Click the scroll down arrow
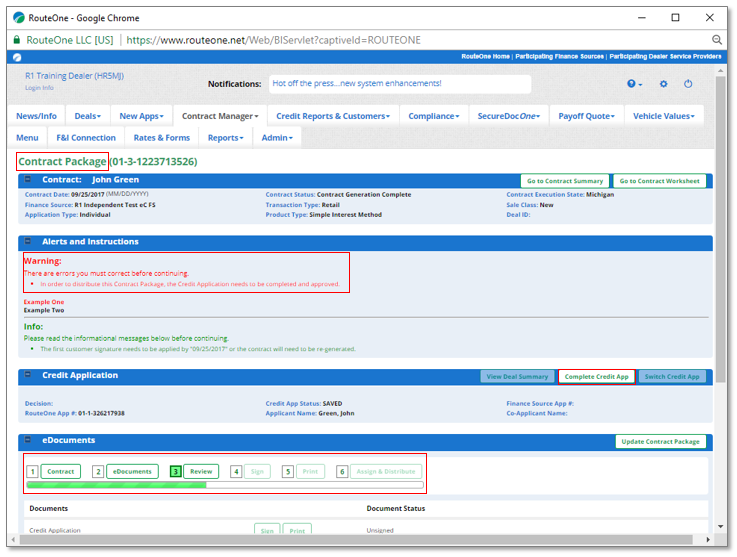 721,526
